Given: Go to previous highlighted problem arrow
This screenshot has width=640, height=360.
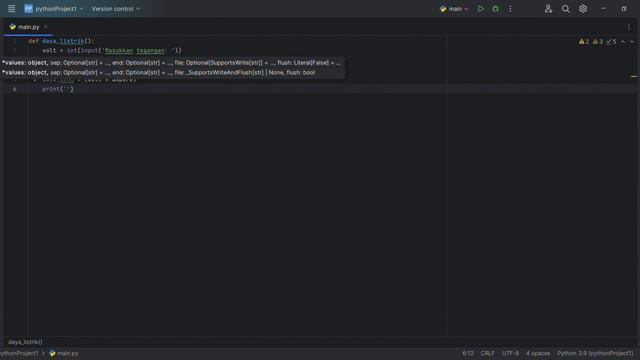Looking at the screenshot, I should coord(623,42).
